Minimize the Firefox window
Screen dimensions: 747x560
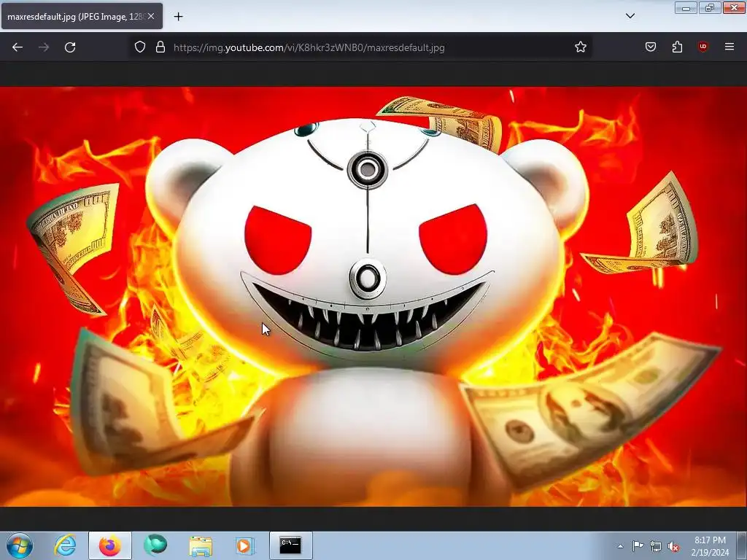tap(686, 7)
